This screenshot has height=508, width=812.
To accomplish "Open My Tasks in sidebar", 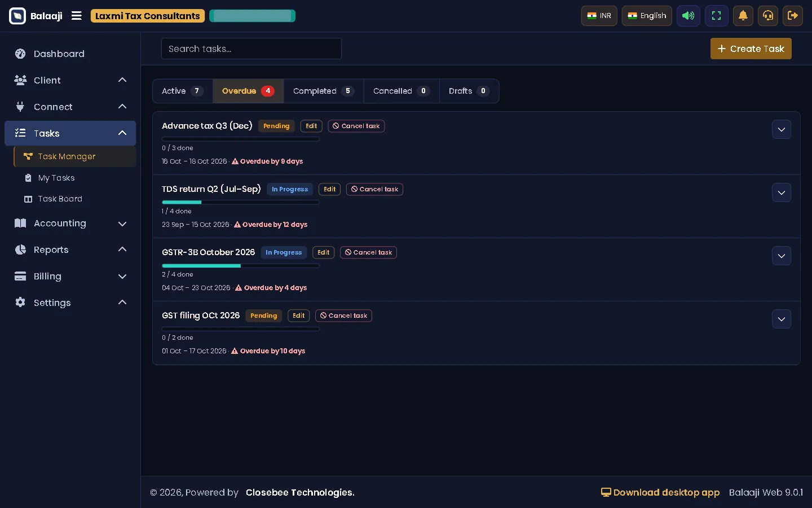I will (x=75, y=178).
